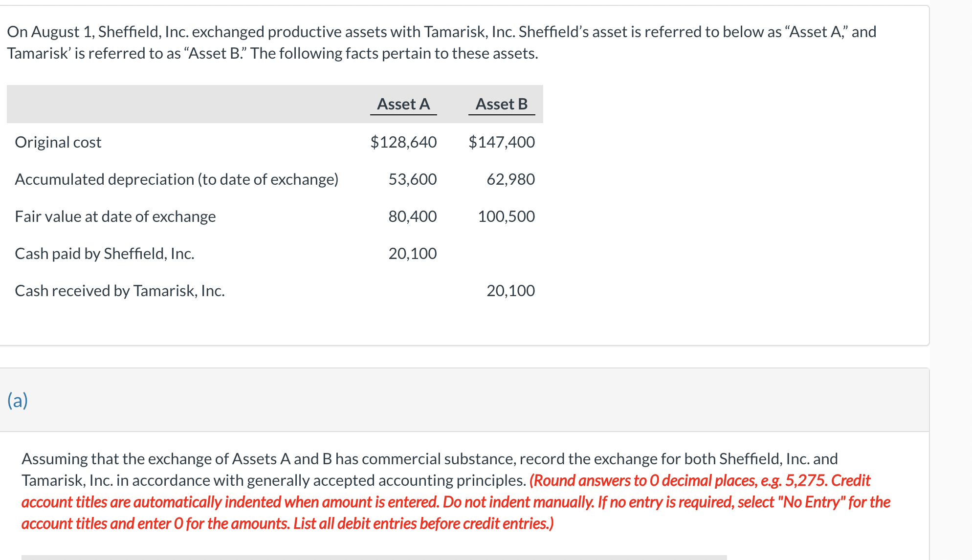The height and width of the screenshot is (560, 972).
Task: Click the 'Assuming that the exchange' question text
Action: point(429,459)
